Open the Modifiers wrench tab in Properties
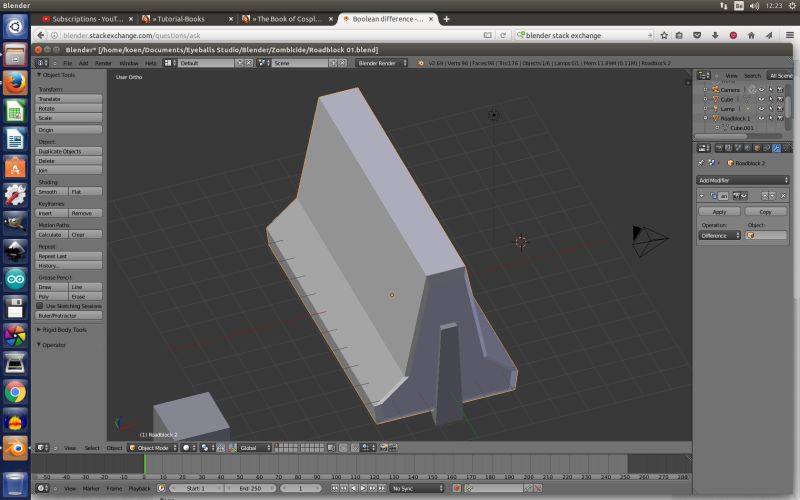 776,148
